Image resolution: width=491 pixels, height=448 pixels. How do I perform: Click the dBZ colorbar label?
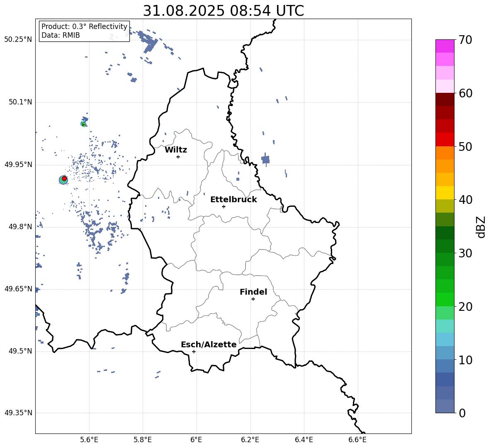click(x=480, y=227)
